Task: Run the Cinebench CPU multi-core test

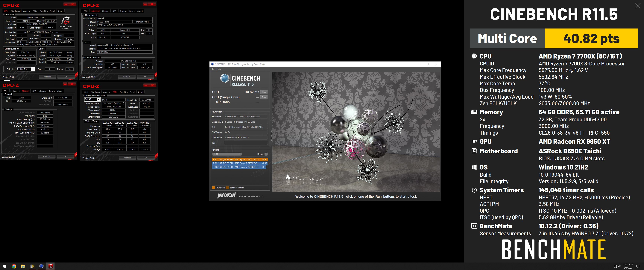Action: pos(264,92)
